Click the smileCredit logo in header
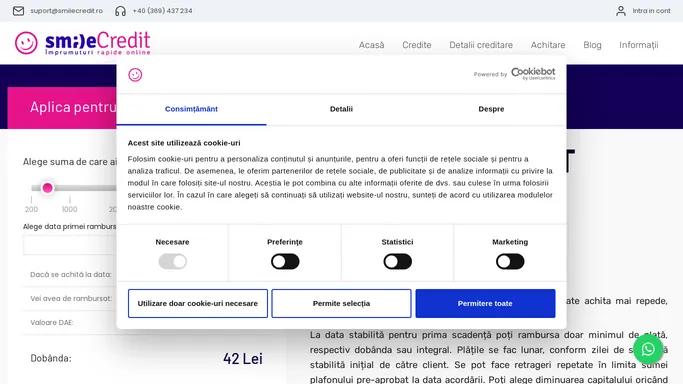 (83, 43)
